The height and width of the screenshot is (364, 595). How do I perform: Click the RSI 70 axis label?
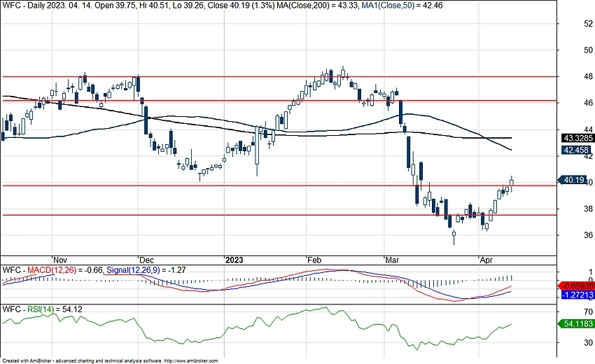click(x=588, y=312)
